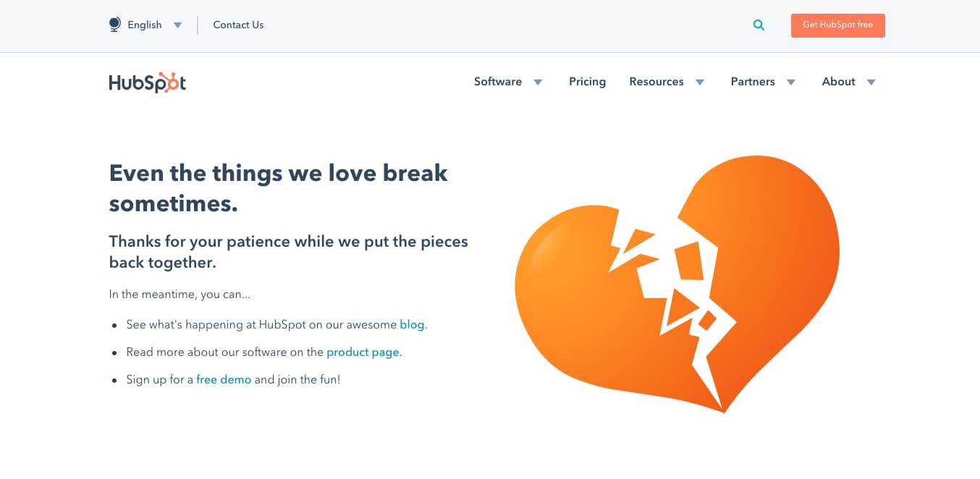Click the sprocket icon inside the HubSpot logo

[174, 82]
